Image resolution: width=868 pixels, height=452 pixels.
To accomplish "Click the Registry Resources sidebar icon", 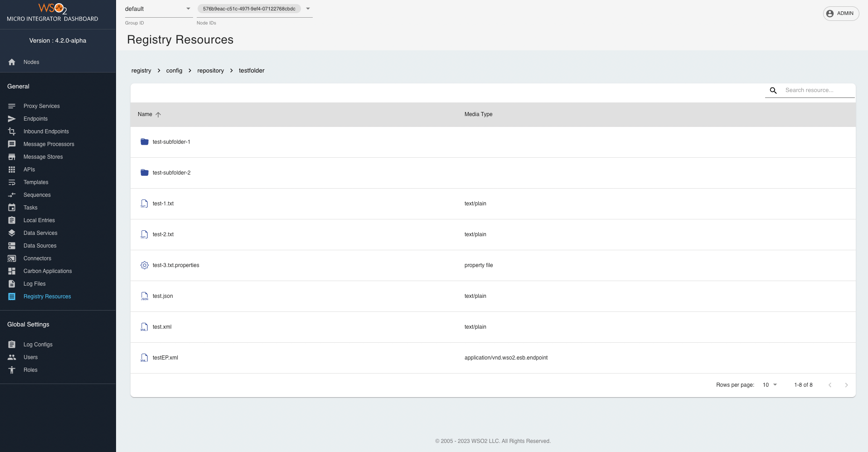I will (x=12, y=296).
